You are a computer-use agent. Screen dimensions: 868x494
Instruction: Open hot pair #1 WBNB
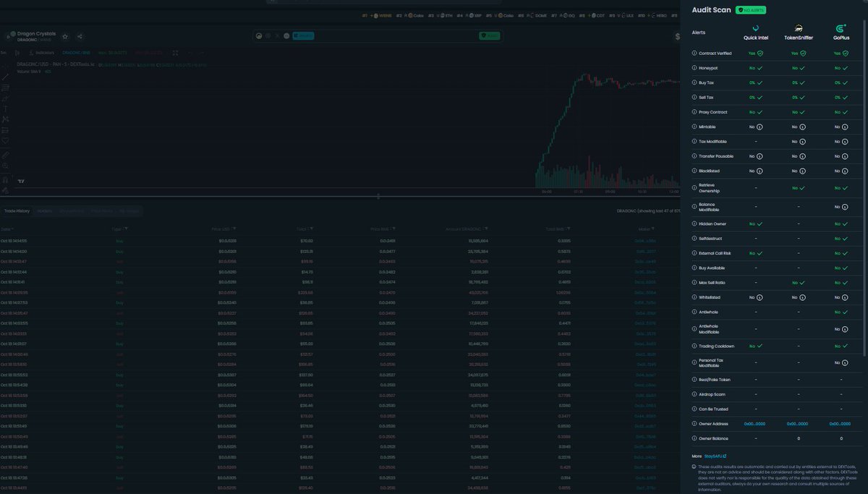click(x=376, y=15)
